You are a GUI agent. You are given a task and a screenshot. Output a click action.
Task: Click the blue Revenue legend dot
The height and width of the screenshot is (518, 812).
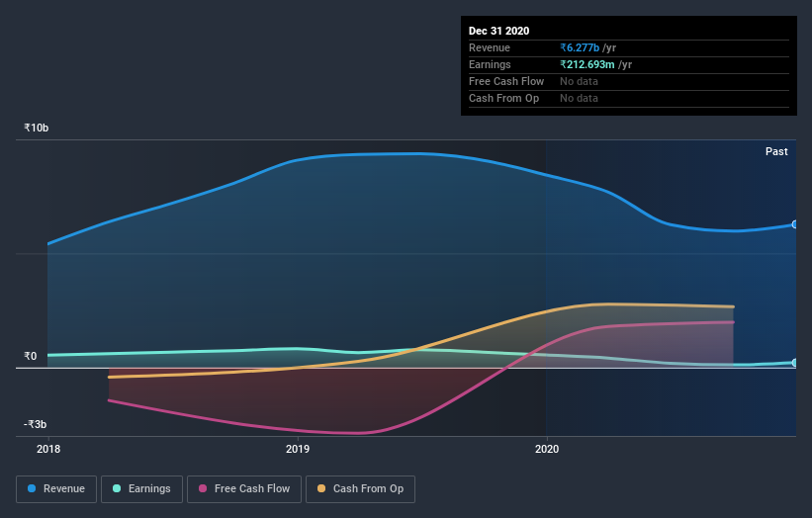pos(32,488)
